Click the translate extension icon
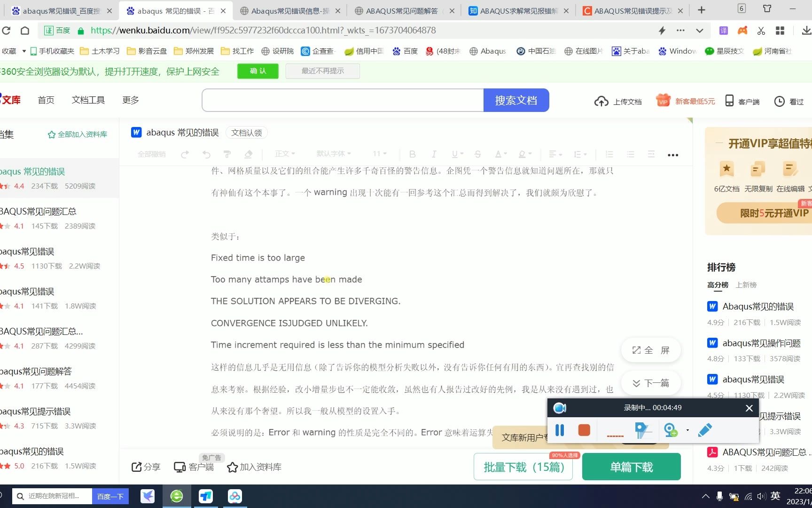 (724, 31)
